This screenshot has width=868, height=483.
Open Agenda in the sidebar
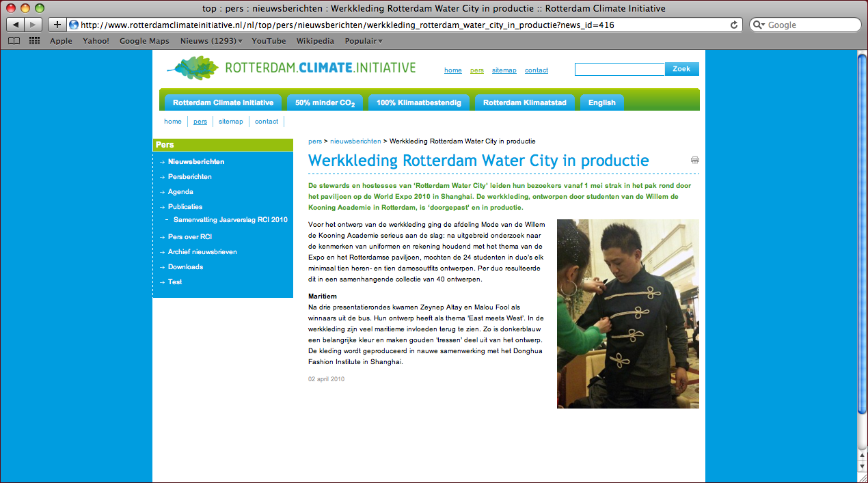pyautogui.click(x=180, y=192)
